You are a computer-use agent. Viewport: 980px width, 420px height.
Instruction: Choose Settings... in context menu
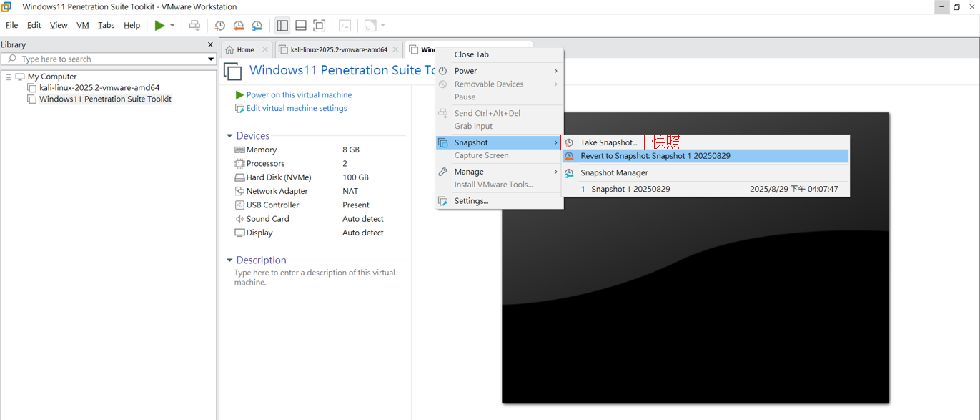point(499,201)
